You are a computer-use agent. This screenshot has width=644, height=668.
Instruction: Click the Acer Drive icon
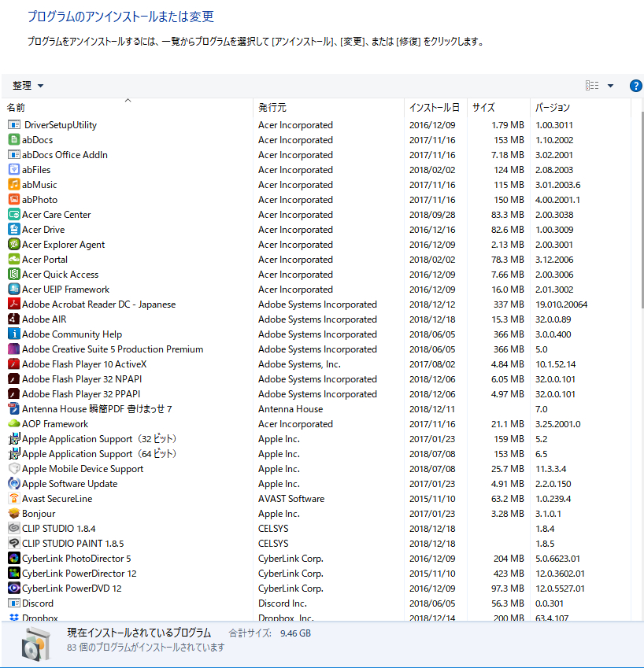(14, 229)
